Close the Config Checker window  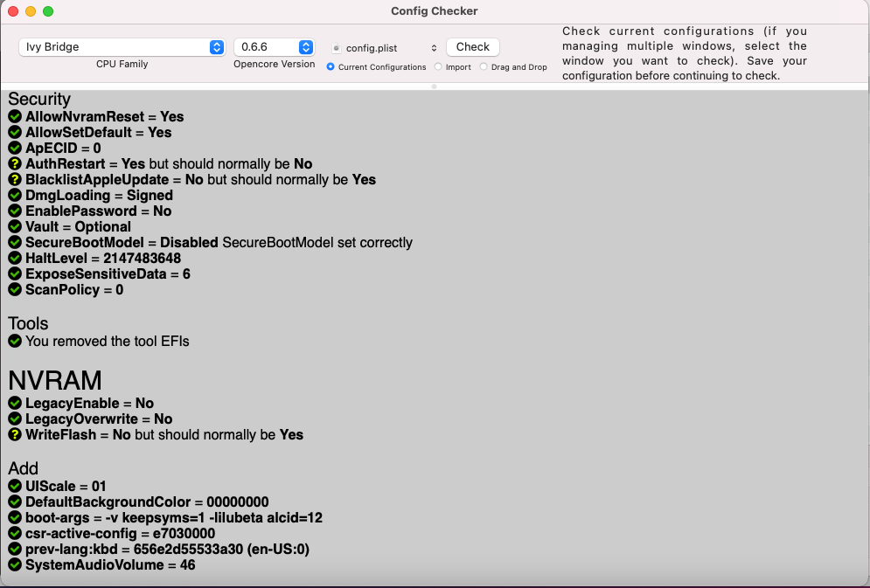[x=13, y=11]
